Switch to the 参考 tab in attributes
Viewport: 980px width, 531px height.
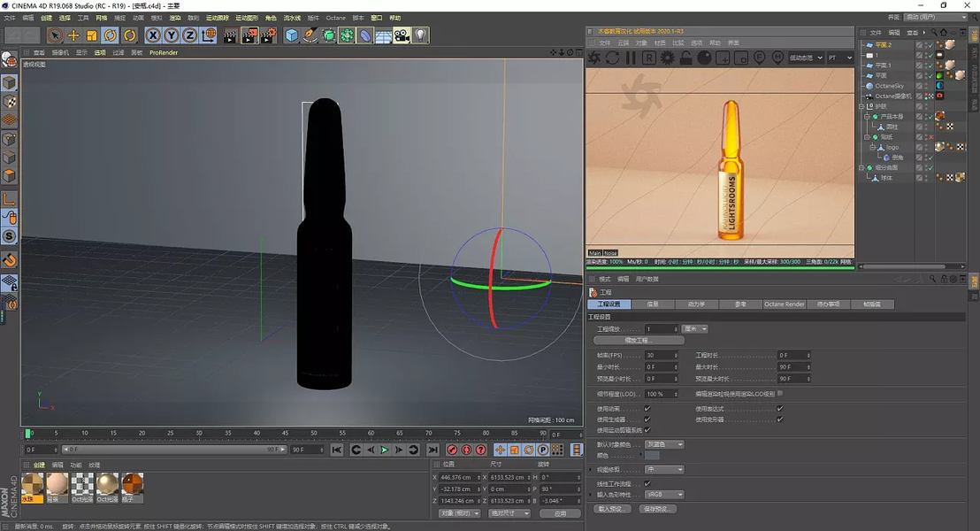tap(740, 304)
